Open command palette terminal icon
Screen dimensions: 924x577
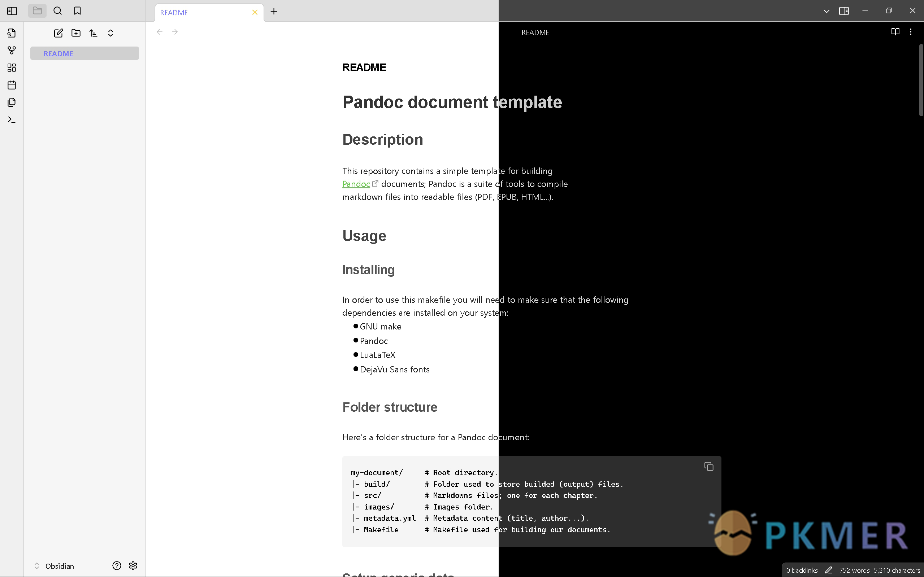point(12,120)
